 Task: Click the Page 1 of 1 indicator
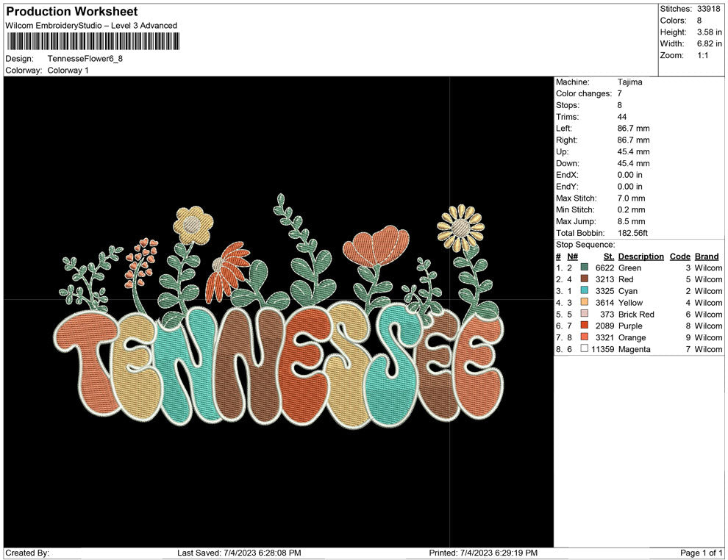[x=702, y=553]
